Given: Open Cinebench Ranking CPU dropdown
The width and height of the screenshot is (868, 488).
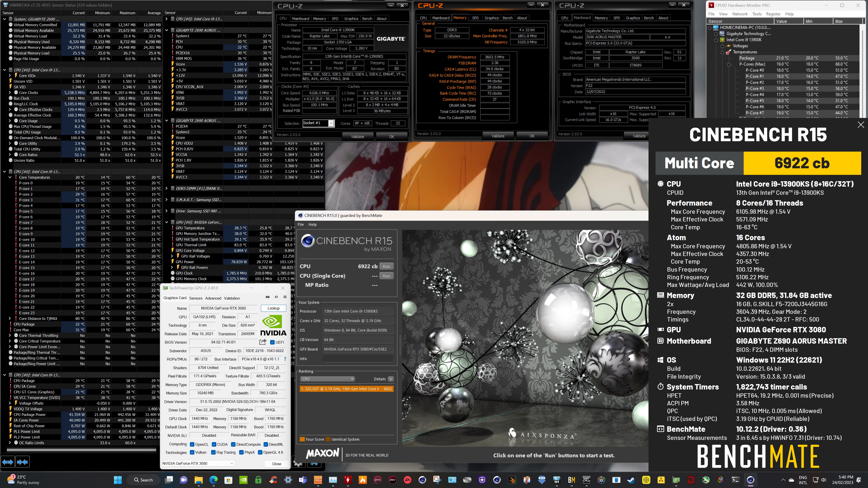Looking at the screenshot, I should tap(327, 379).
